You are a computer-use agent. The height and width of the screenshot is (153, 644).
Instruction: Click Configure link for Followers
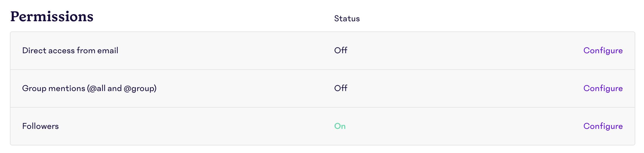(603, 126)
